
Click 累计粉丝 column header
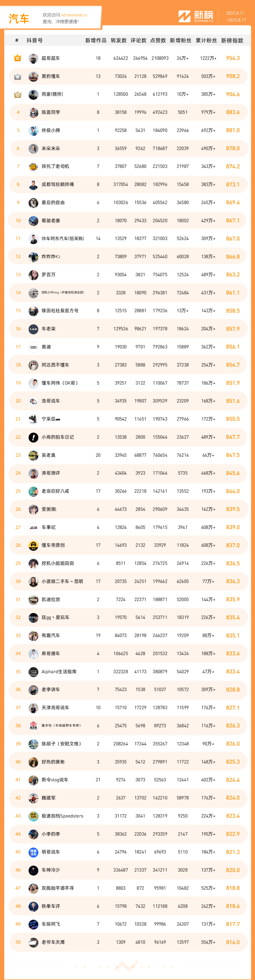pos(206,40)
